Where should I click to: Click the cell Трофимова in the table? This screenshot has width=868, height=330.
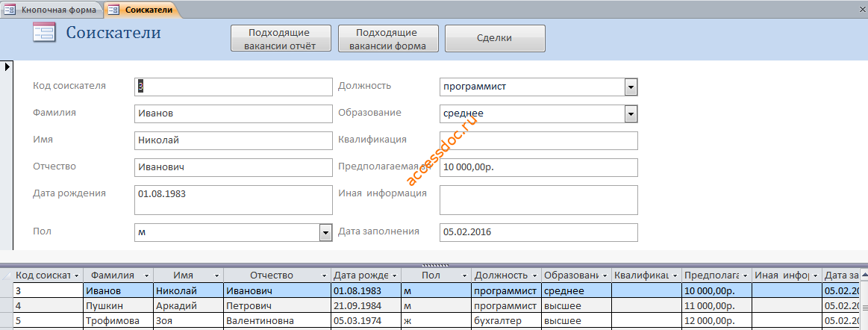click(118, 320)
